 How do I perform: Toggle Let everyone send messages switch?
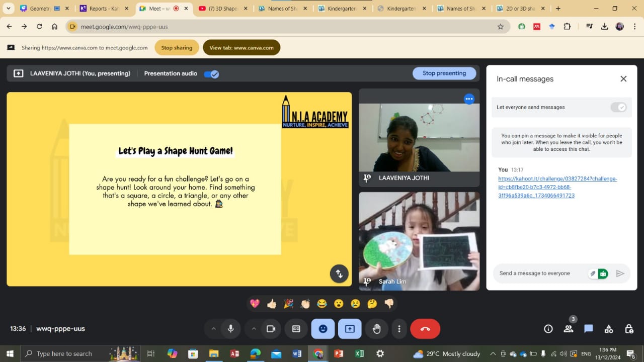tap(618, 107)
